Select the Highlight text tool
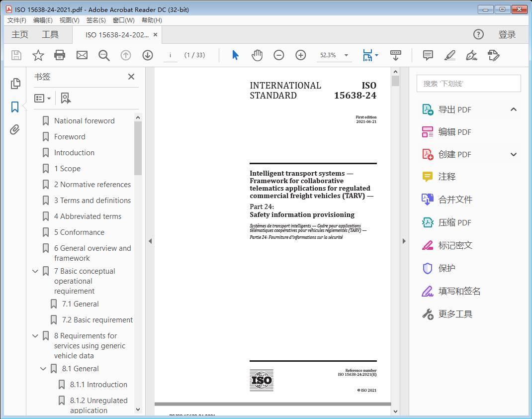Viewport: 532px width, 419px height. (x=449, y=55)
